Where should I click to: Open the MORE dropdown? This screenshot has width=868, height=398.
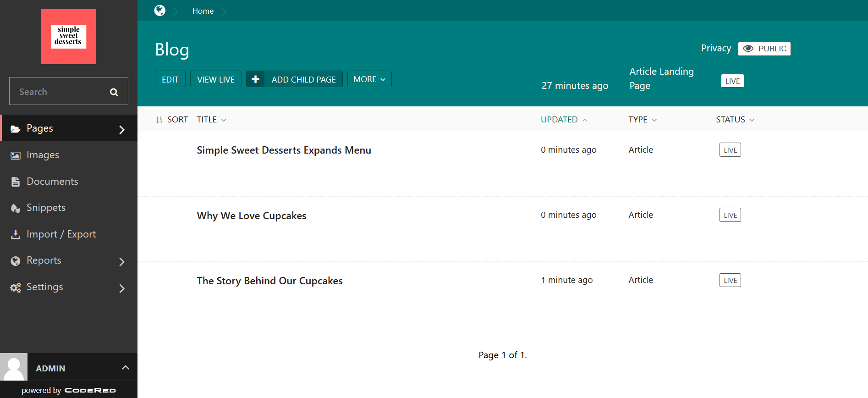click(369, 79)
